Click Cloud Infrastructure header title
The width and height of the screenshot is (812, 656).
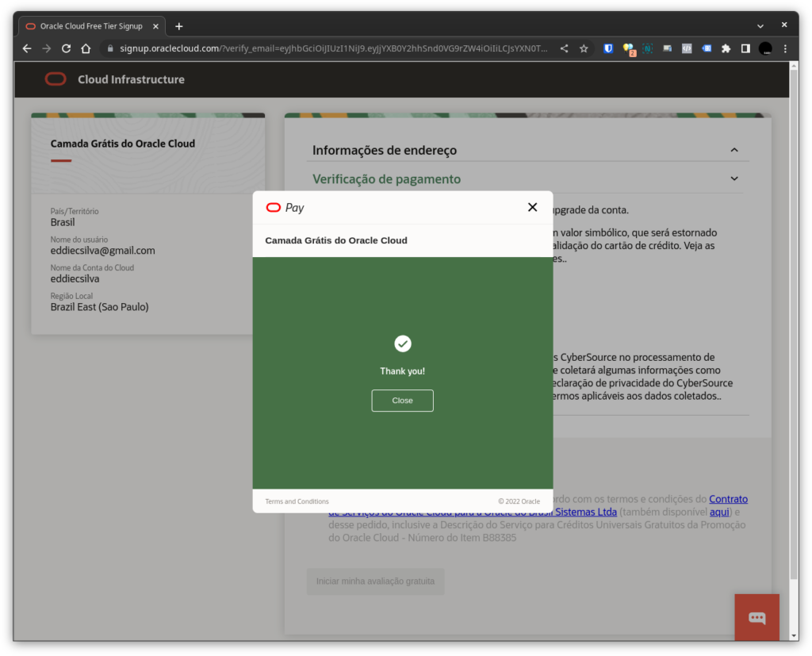[131, 79]
